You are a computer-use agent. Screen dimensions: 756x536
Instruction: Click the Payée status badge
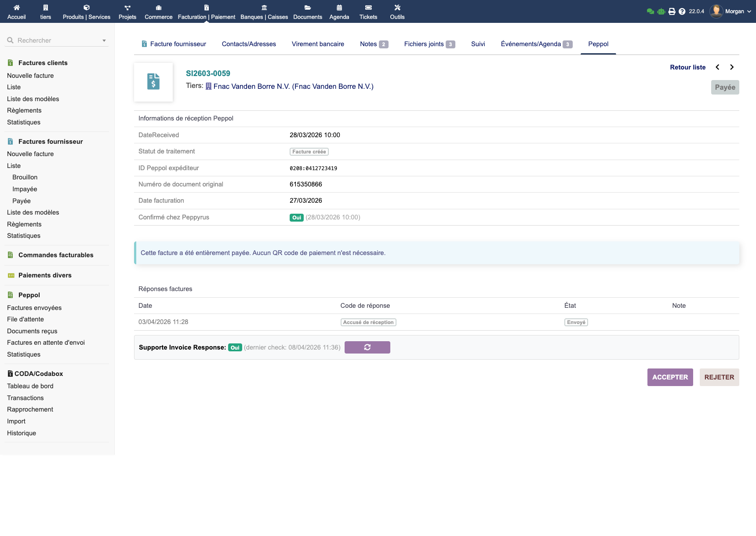click(x=725, y=87)
